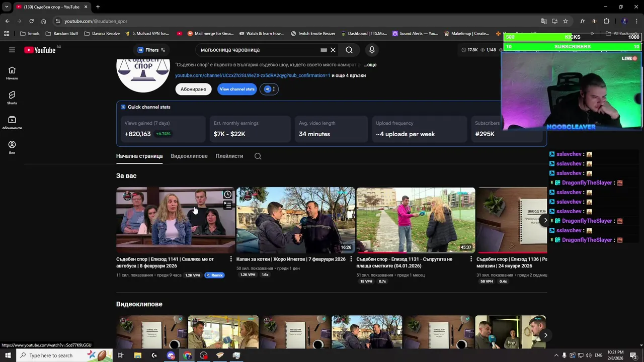The height and width of the screenshot is (362, 644).
Task: Play the episode 1141 courtroom thumbnail
Action: 176,220
